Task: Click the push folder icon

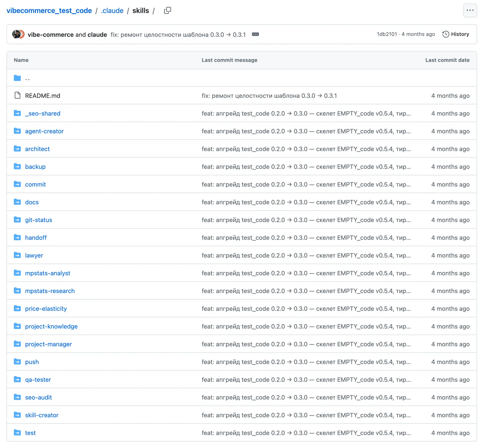Action: coord(17,362)
